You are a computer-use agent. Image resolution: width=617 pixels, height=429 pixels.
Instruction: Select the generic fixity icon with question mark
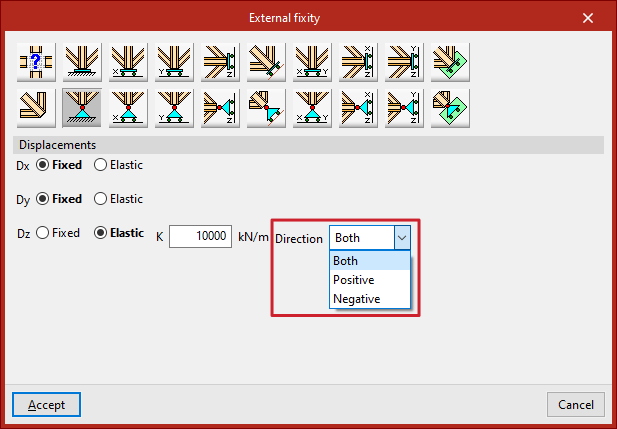[36, 62]
